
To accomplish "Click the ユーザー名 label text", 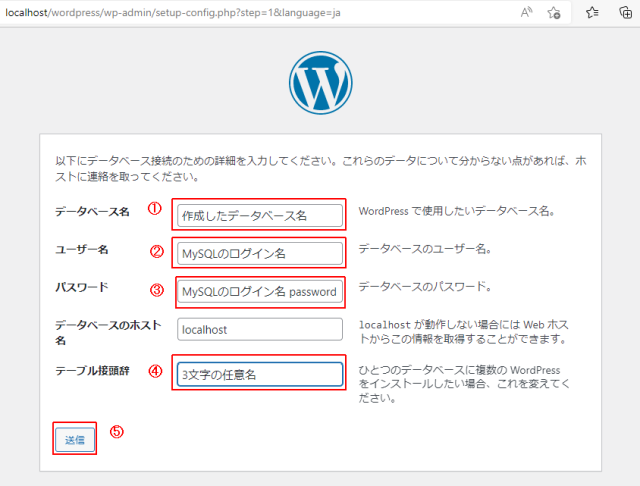I will coord(82,249).
